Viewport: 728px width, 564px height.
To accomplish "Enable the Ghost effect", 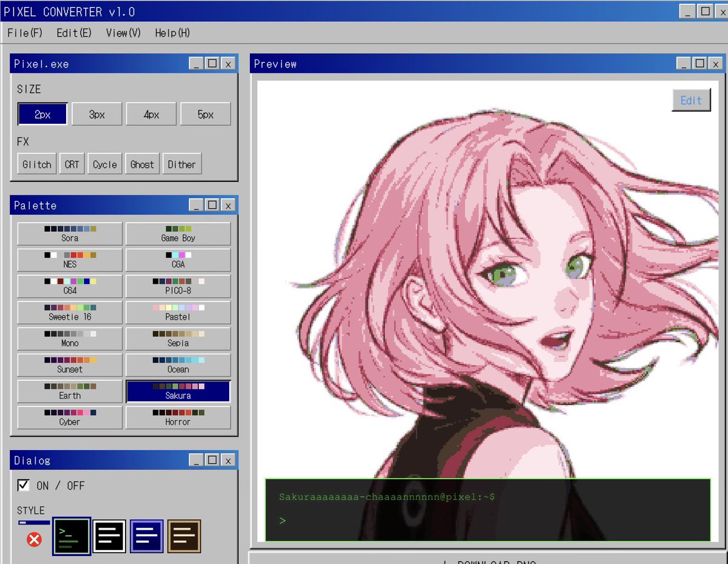I will (142, 164).
